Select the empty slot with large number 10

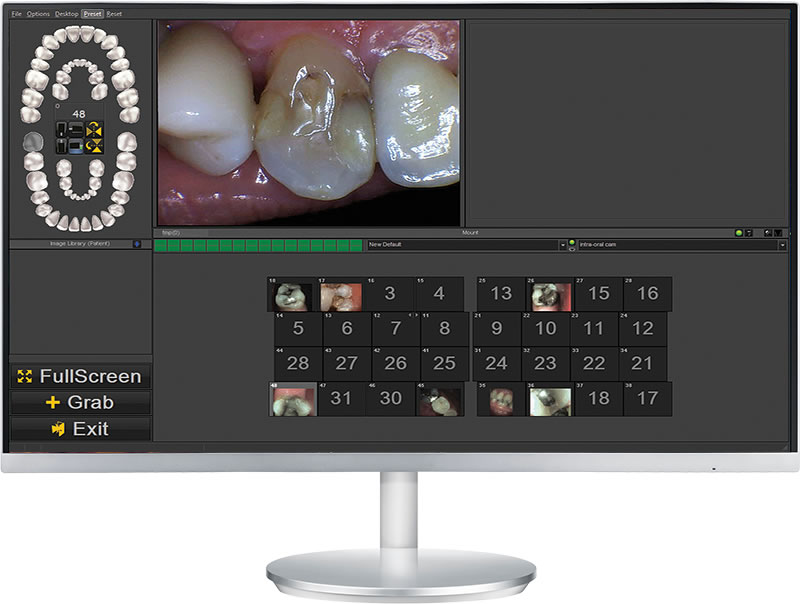[545, 329]
